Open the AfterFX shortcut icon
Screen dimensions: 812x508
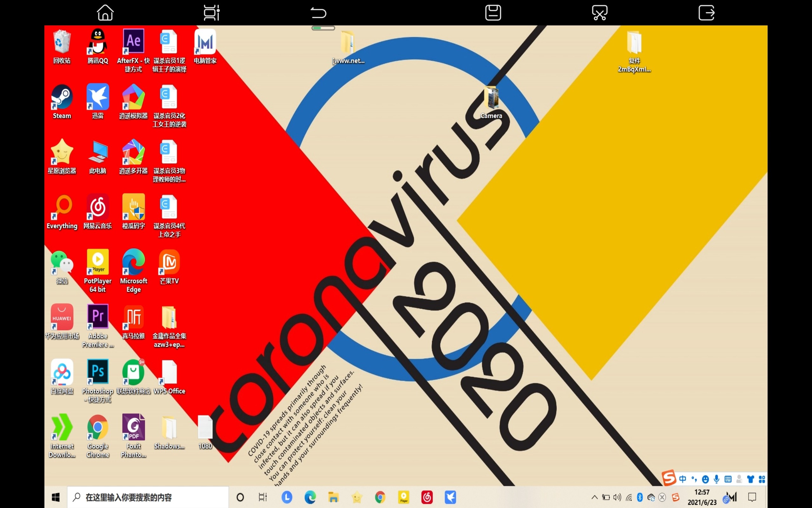click(133, 42)
